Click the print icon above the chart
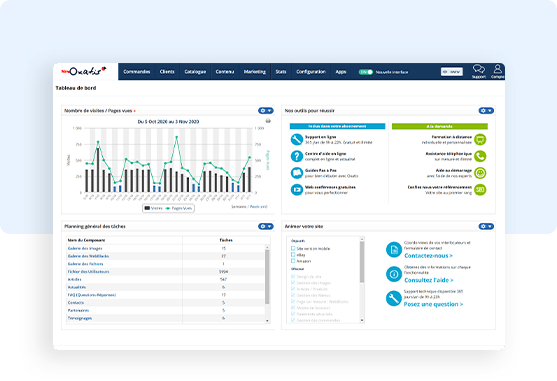 click(268, 121)
